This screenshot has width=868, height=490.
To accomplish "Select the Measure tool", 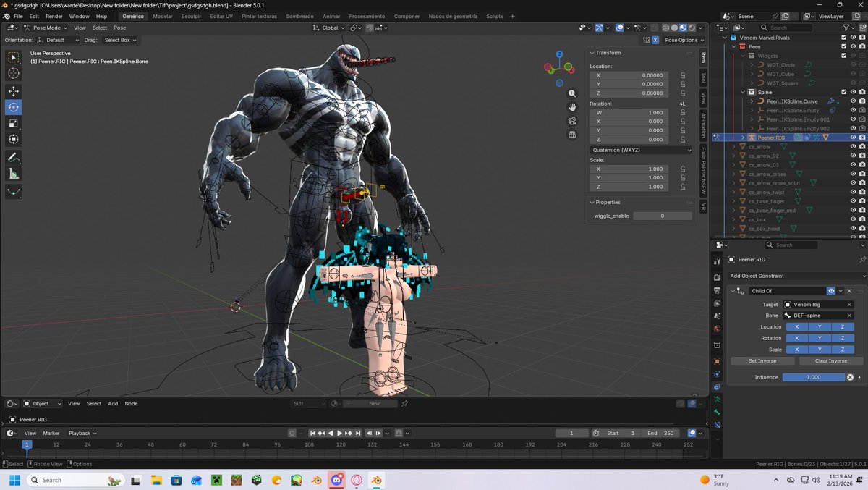I will coord(14,174).
